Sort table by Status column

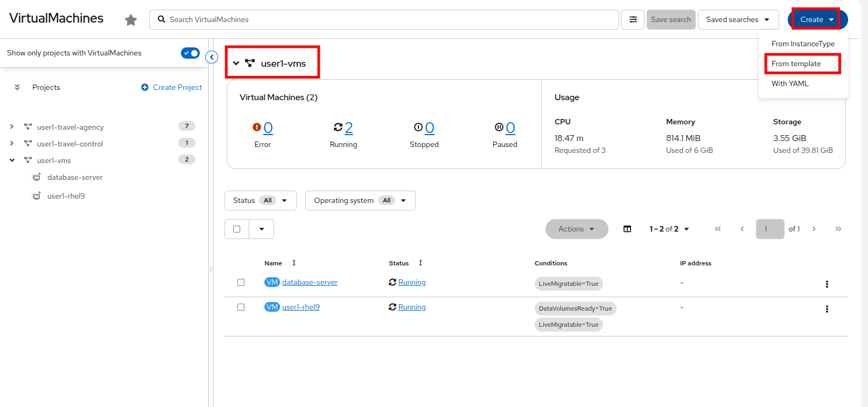[421, 263]
